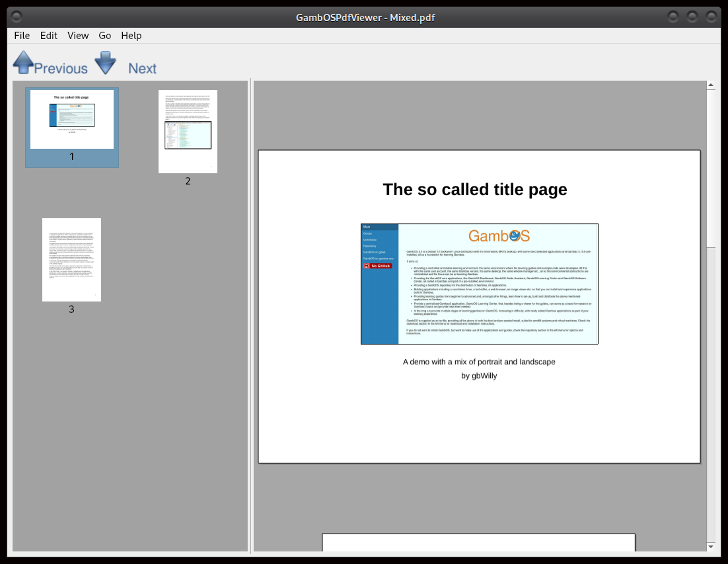This screenshot has height=564, width=728.
Task: Click the blue downward arrow beside Next
Action: 106,62
